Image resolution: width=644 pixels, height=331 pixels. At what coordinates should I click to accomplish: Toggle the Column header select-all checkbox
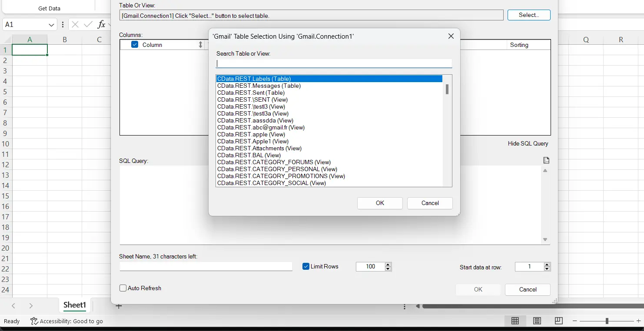click(135, 45)
